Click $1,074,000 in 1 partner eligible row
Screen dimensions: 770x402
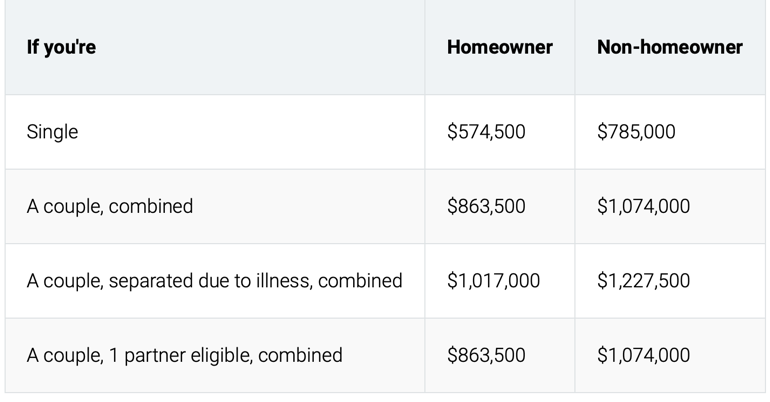[x=643, y=355]
